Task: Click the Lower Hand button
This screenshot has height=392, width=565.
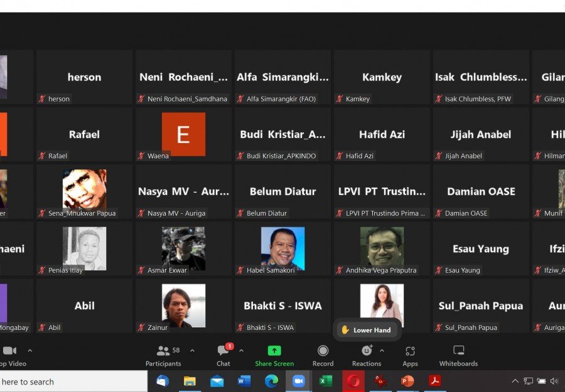Action: [x=366, y=330]
